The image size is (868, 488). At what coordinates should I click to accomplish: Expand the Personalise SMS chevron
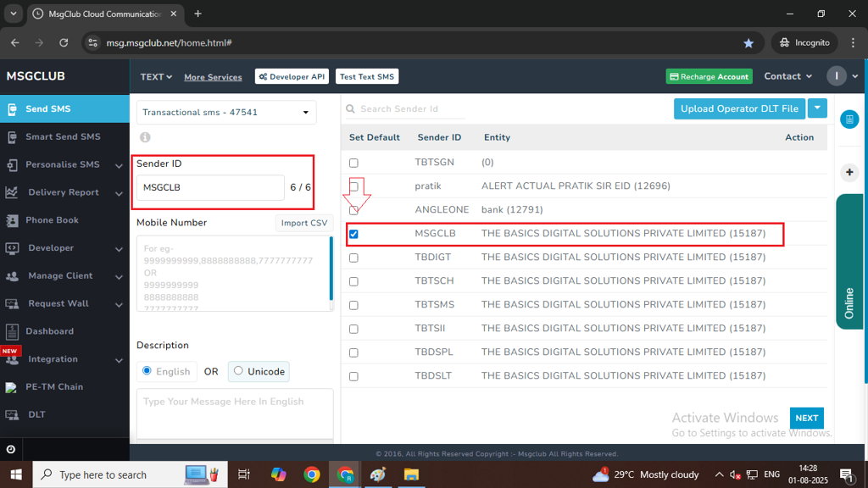click(x=119, y=165)
